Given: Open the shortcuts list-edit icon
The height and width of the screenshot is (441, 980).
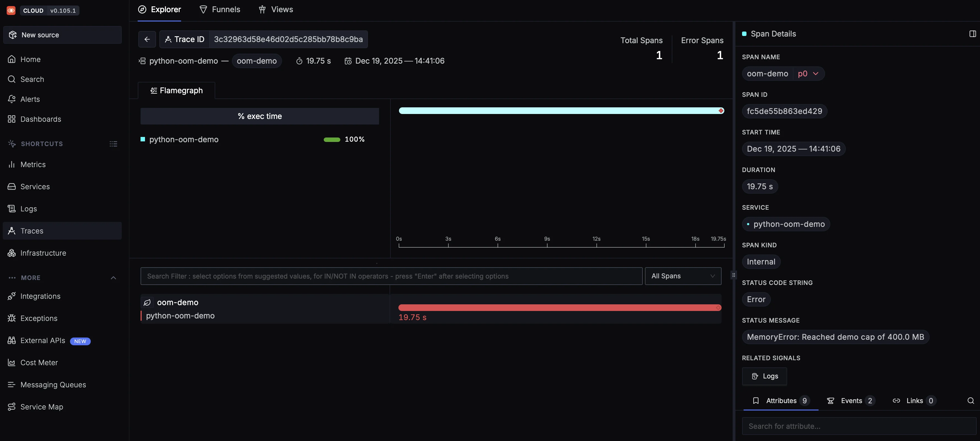Looking at the screenshot, I should [x=113, y=144].
